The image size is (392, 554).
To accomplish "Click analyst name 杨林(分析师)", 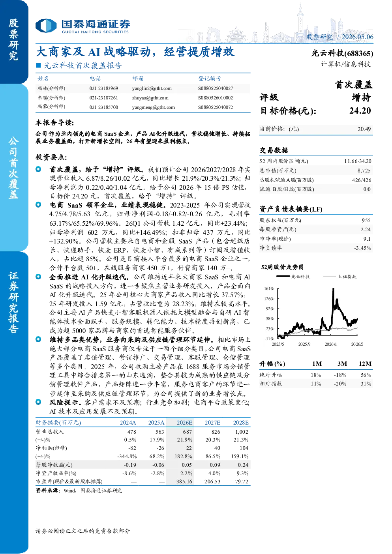I will pos(52,88).
